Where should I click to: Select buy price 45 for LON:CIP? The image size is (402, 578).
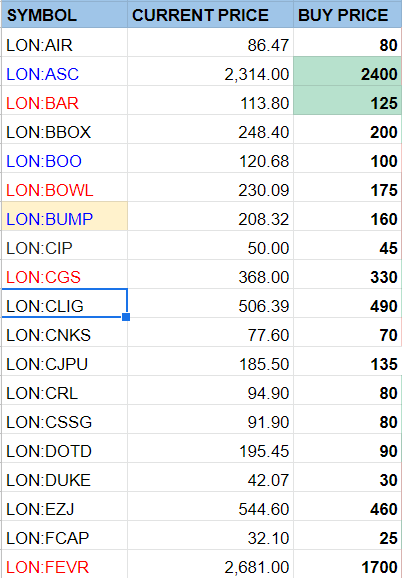click(x=347, y=246)
